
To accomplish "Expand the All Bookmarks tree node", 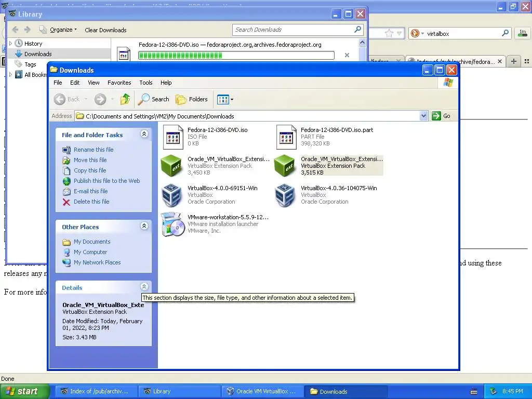I will coord(10,74).
